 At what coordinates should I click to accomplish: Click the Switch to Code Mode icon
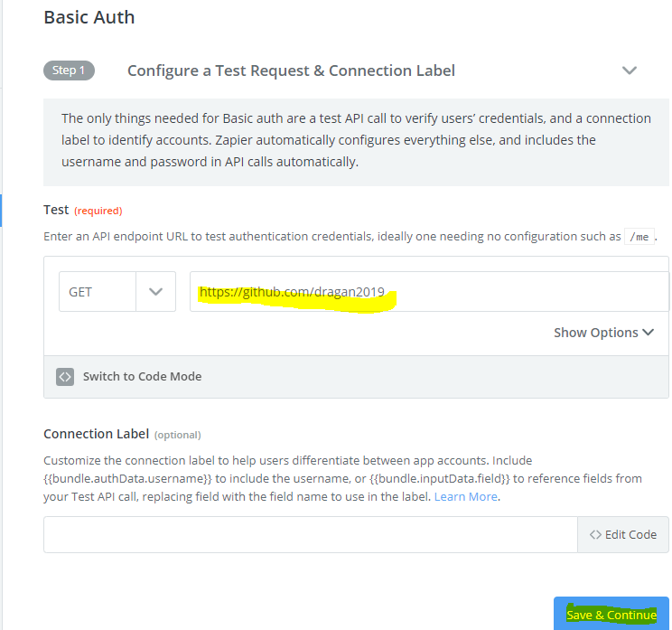[x=65, y=377]
